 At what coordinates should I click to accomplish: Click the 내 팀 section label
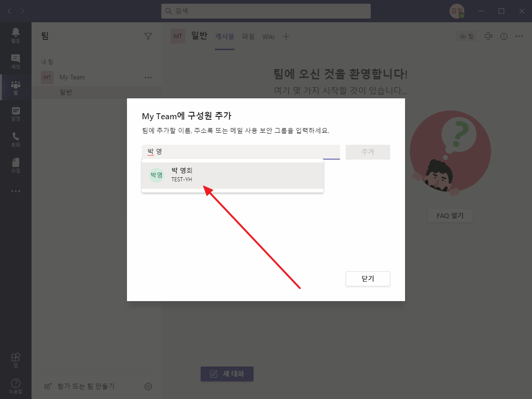[x=47, y=61]
